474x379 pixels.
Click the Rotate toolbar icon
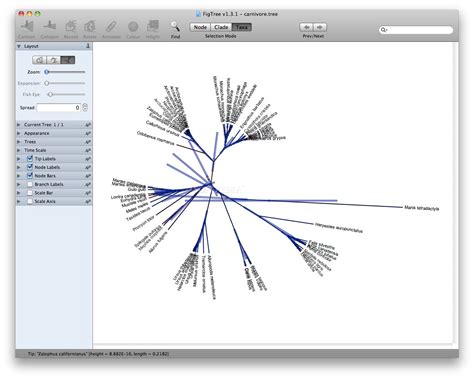90,26
